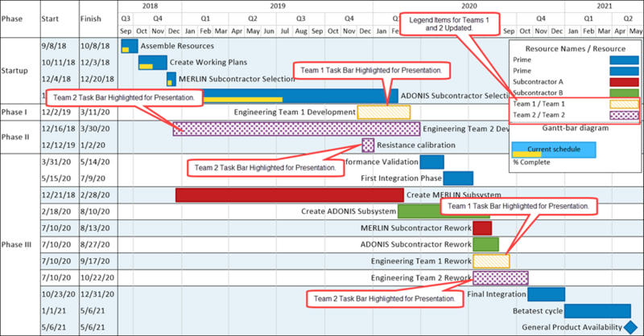Image resolution: width=644 pixels, height=336 pixels.
Task: Select the 2019 year header in timescale
Action: click(278, 6)
